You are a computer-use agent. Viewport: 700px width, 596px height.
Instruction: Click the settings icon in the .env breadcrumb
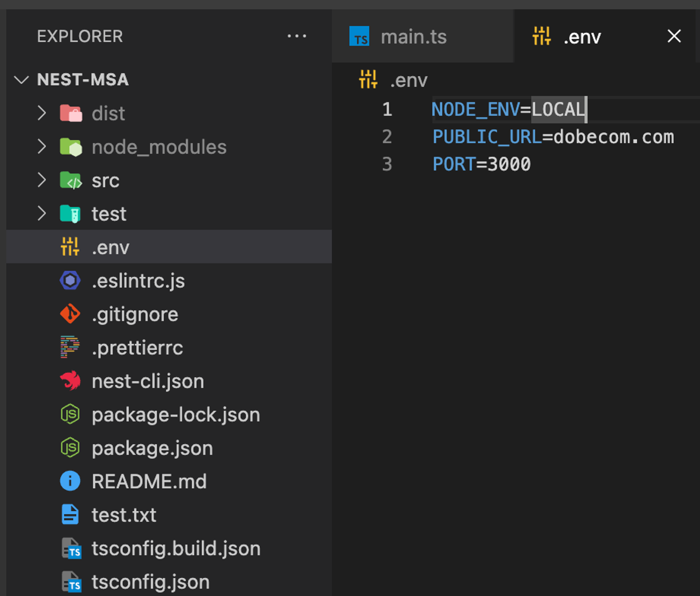(368, 80)
